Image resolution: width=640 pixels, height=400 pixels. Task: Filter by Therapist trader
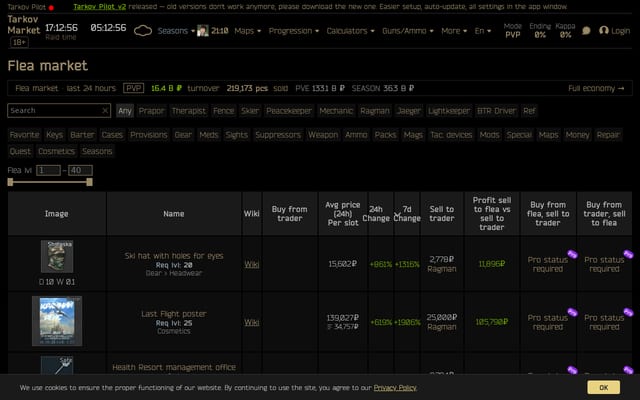click(189, 111)
